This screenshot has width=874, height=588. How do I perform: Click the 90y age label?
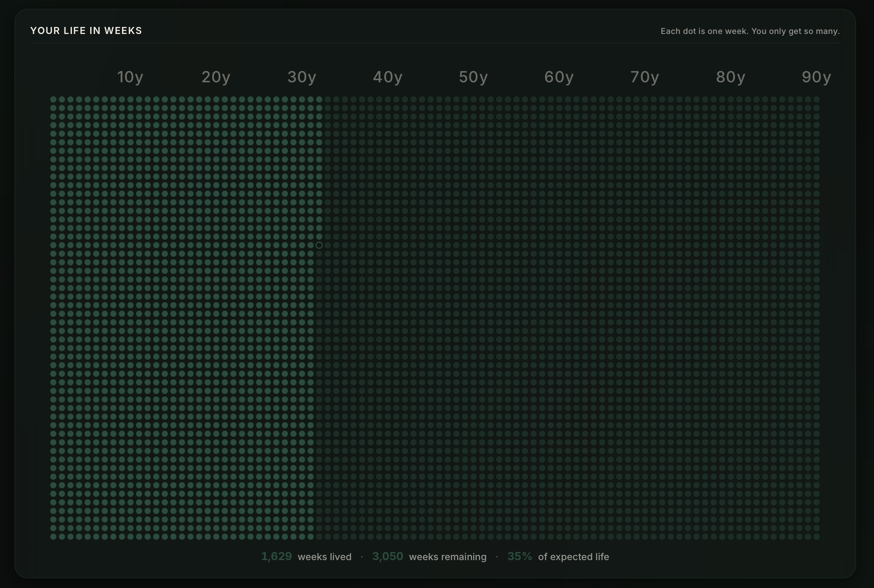click(816, 77)
